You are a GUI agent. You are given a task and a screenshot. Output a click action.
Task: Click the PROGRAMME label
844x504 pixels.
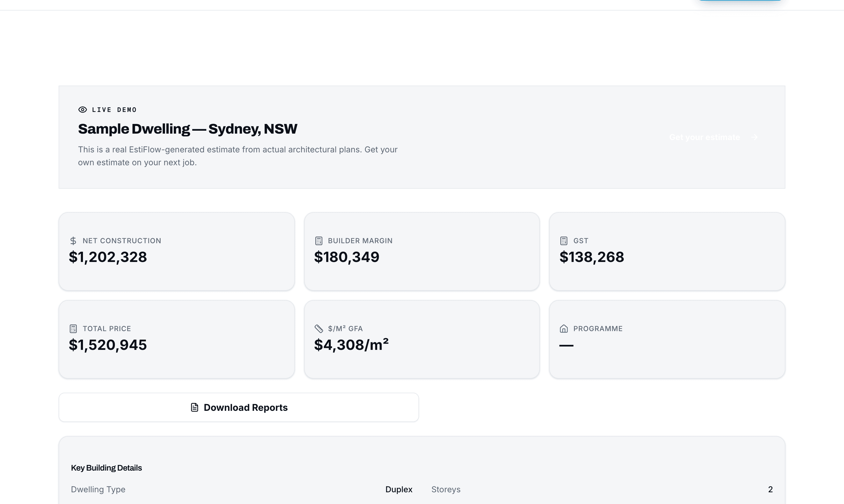click(x=598, y=329)
